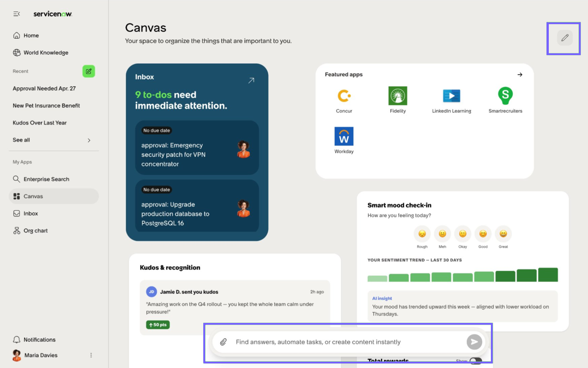This screenshot has height=368, width=588.
Task: Click the Kudos & recognition heading
Action: [x=170, y=268]
